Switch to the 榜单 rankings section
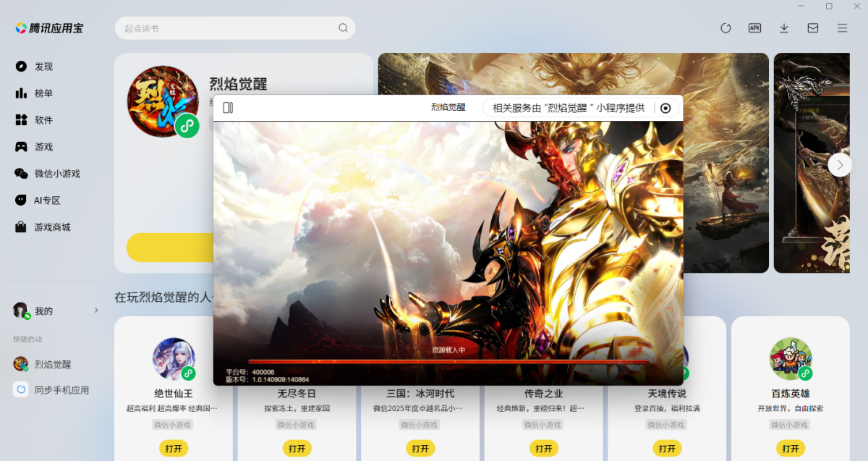 [22, 93]
